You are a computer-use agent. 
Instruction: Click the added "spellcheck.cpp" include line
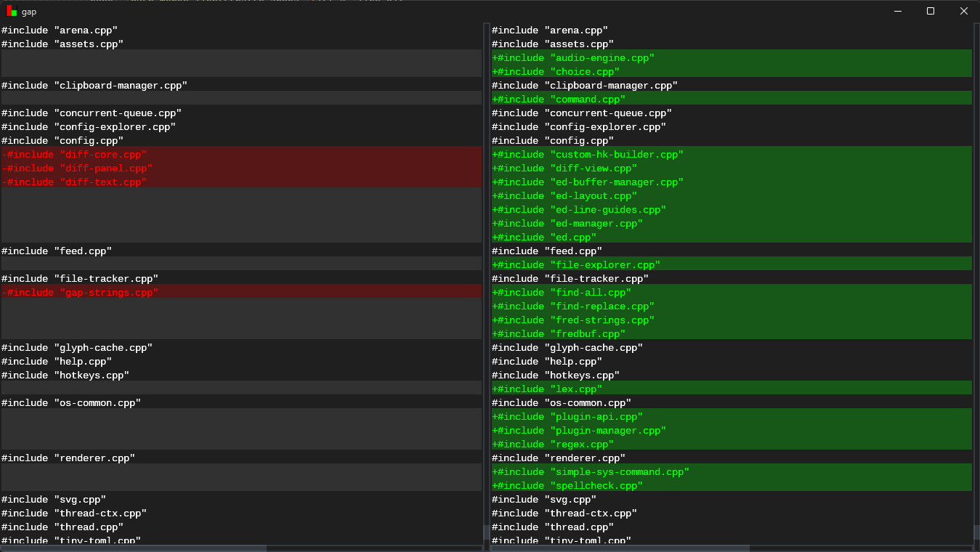[x=567, y=486]
